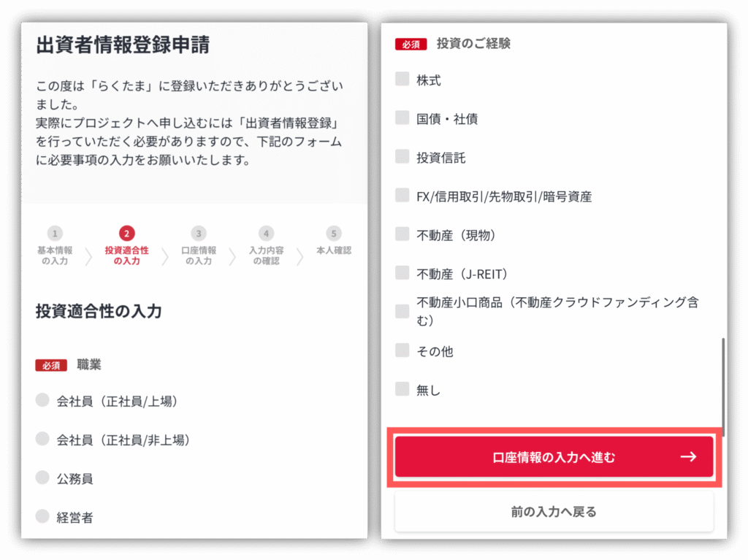The image size is (748, 560).
Task: Select 会社員（正社員/上場） radio option
Action: [x=42, y=399]
